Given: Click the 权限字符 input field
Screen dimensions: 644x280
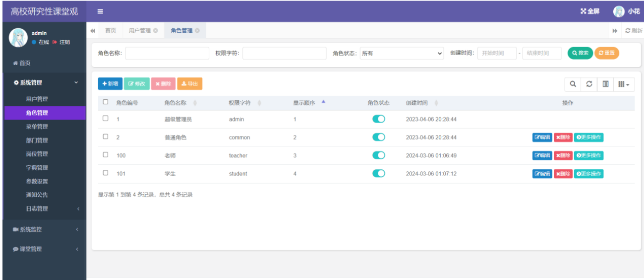Looking at the screenshot, I should click(285, 53).
